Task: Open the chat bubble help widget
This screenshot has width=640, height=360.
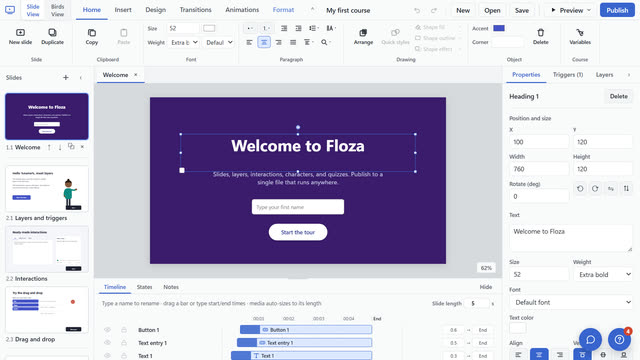Action: coord(590,339)
